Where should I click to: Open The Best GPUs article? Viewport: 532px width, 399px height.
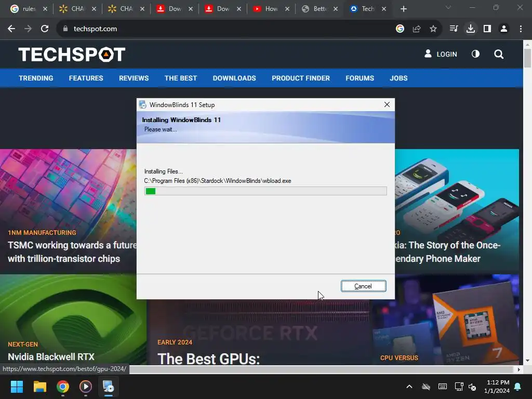(x=209, y=358)
